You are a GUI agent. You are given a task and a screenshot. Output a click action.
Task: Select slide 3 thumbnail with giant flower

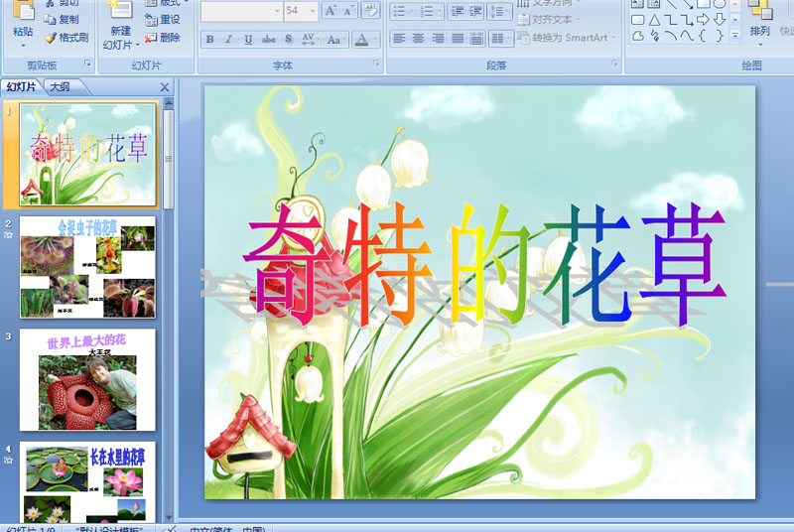87,380
